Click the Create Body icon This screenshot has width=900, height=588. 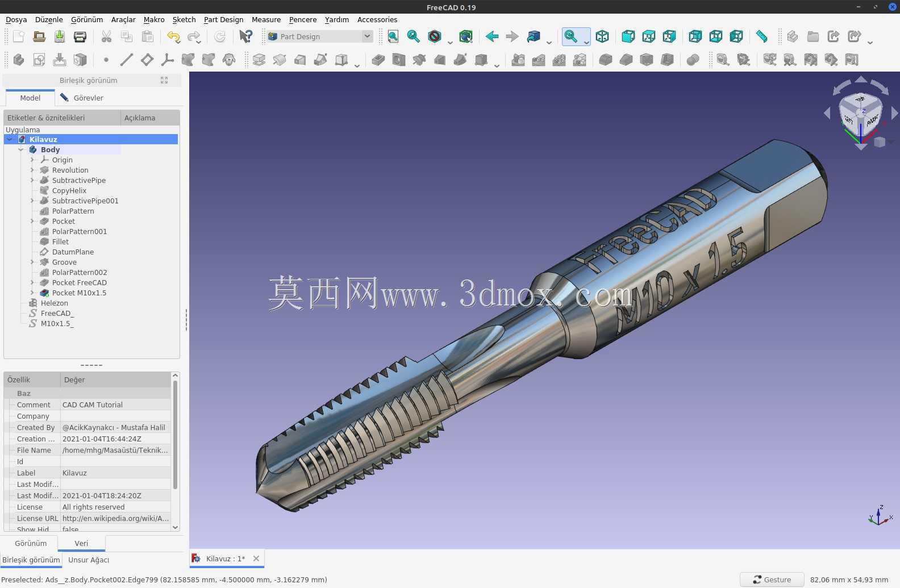coord(19,60)
